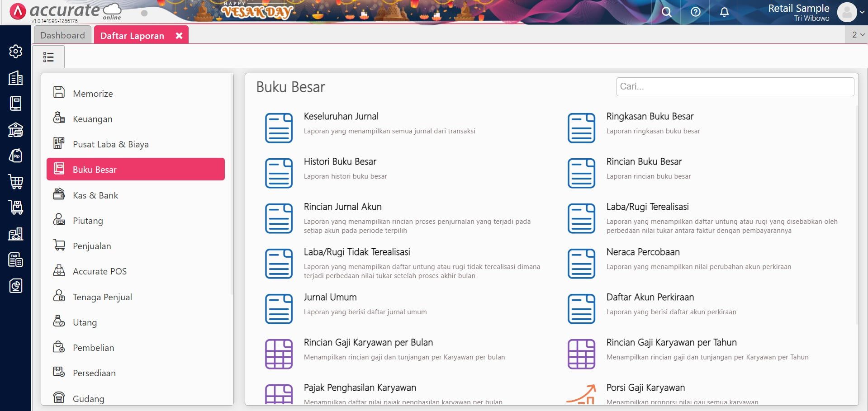868x411 pixels.
Task: Click the notification bell icon
Action: click(724, 12)
